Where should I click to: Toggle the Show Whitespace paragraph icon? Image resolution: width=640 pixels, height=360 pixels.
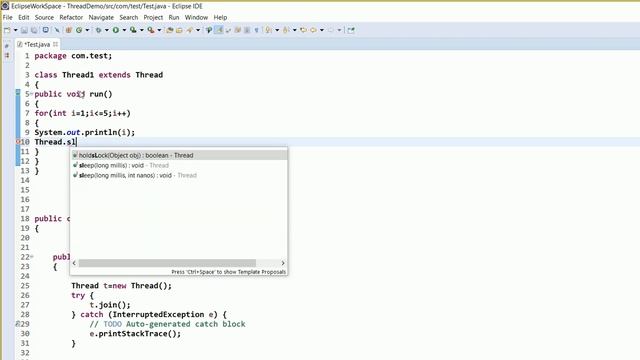click(x=257, y=30)
